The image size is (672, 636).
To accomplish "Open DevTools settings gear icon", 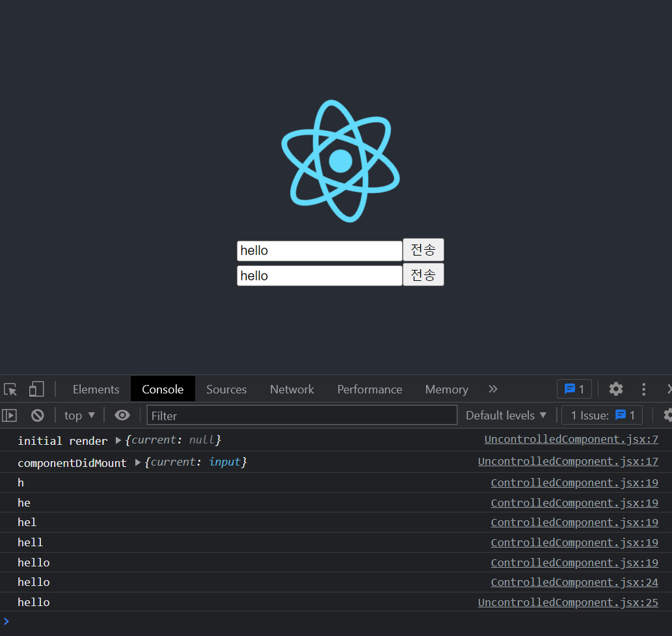I will tap(616, 389).
